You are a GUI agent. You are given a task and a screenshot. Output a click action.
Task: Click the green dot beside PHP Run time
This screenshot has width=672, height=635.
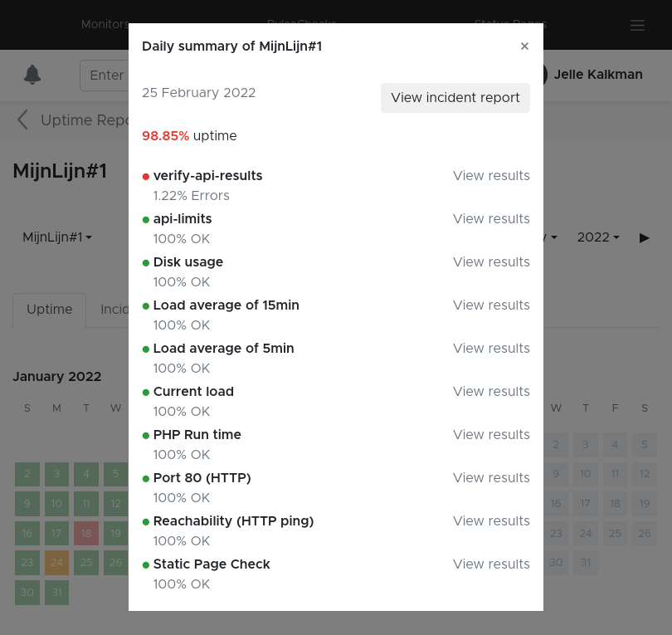pos(146,435)
